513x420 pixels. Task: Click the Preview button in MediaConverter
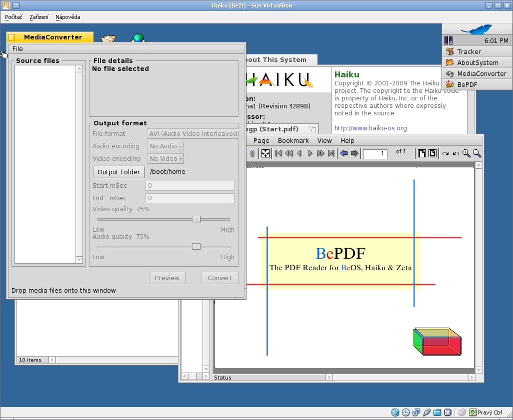tap(167, 278)
